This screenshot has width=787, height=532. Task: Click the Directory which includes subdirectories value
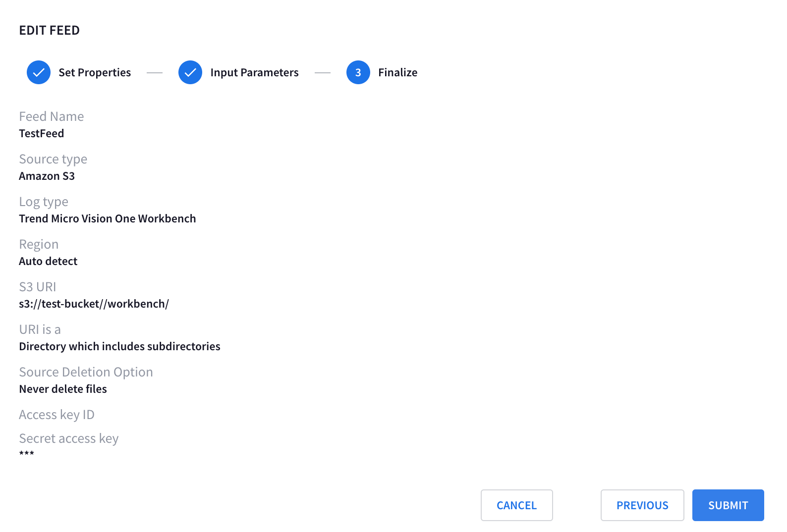tap(119, 346)
